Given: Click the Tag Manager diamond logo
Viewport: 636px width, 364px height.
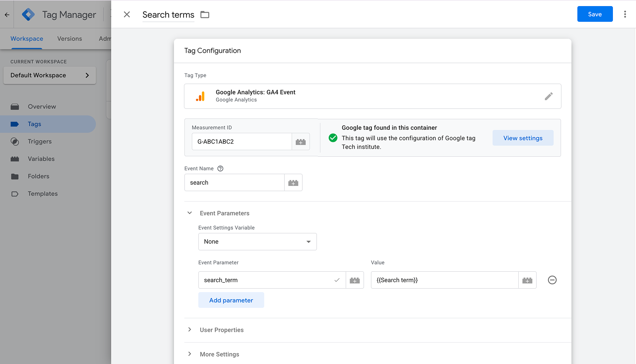Looking at the screenshot, I should 28,14.
